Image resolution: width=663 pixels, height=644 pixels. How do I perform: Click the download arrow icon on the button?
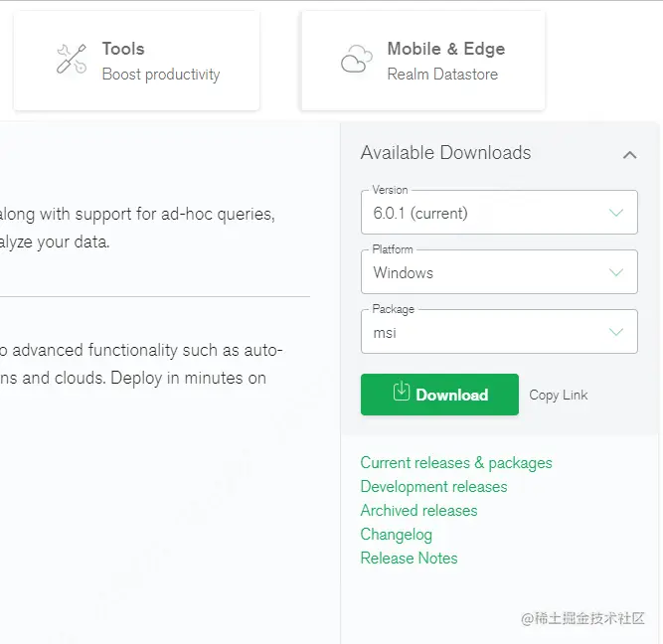[x=401, y=392]
